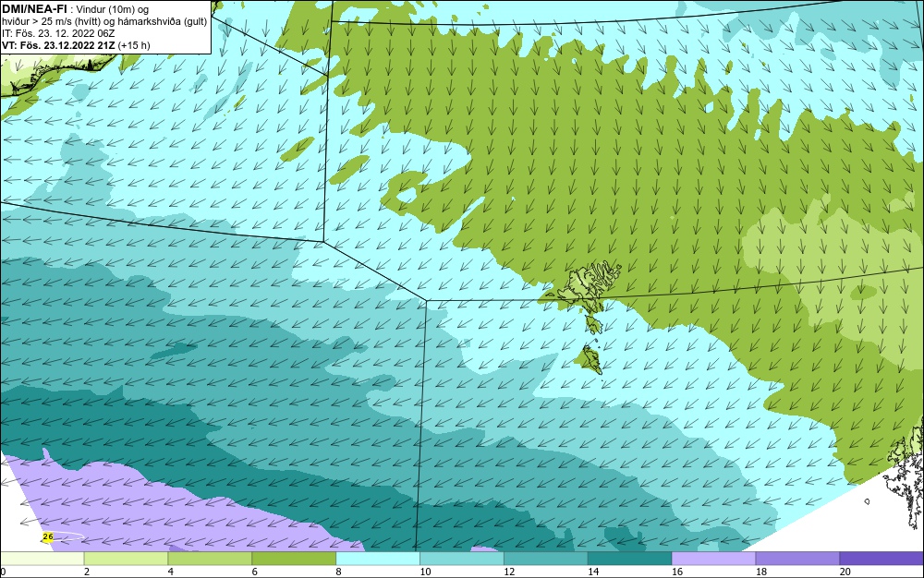Click the '8' label on the wind scale
The height and width of the screenshot is (578, 924).
[338, 572]
